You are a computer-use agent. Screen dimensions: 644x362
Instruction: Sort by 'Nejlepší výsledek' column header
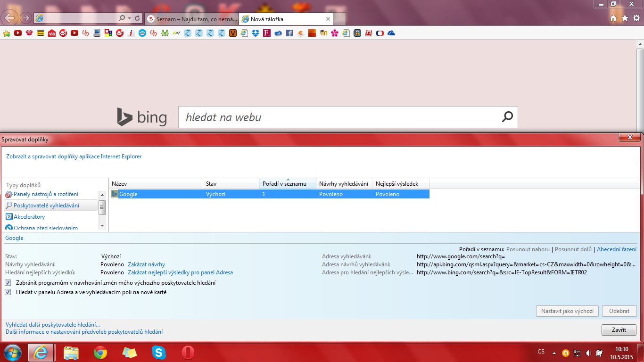401,184
